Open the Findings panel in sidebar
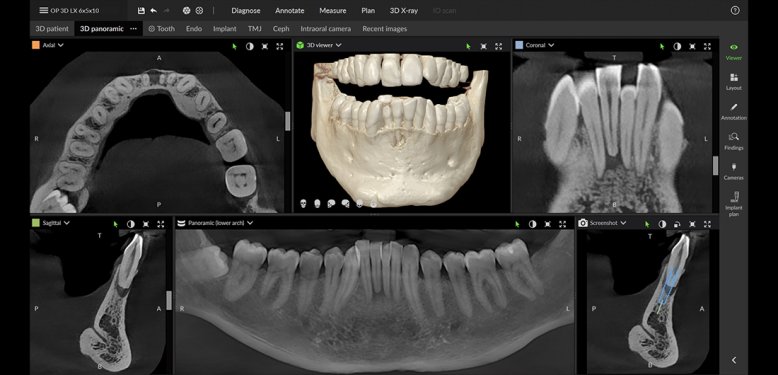The image size is (778, 375). pyautogui.click(x=734, y=141)
